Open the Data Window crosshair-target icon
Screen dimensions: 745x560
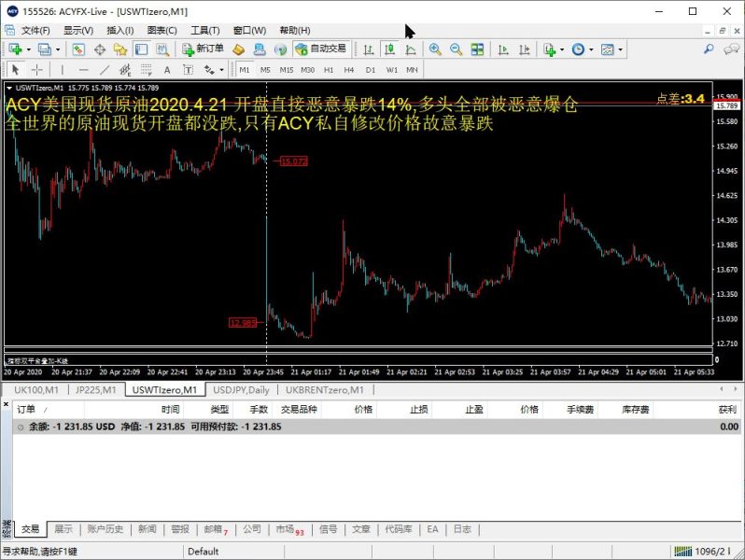tap(100, 49)
